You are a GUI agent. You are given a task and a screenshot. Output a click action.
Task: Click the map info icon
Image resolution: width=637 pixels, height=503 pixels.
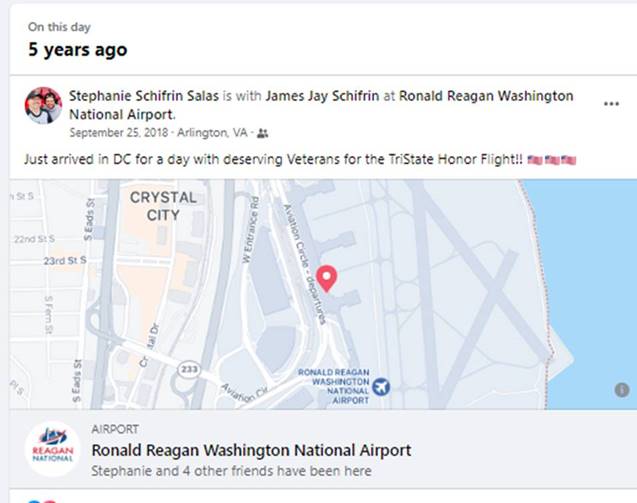pyautogui.click(x=622, y=390)
